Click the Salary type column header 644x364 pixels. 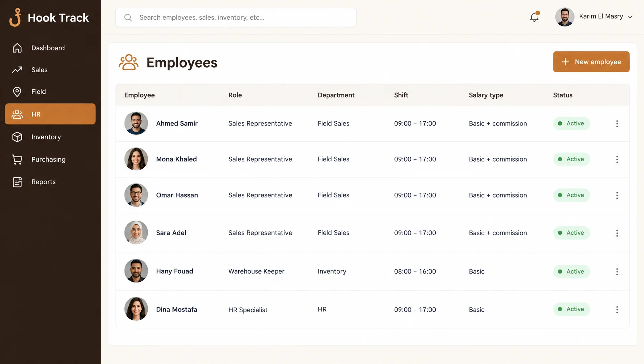pos(486,95)
